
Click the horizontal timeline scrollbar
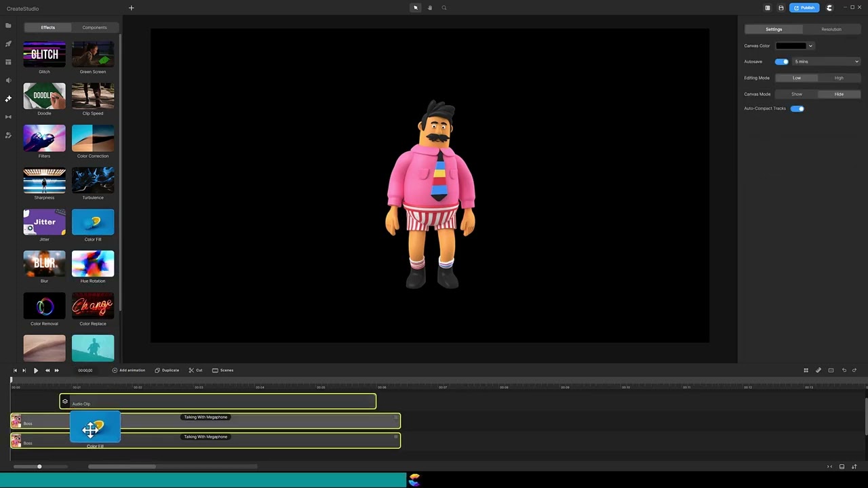pyautogui.click(x=122, y=466)
